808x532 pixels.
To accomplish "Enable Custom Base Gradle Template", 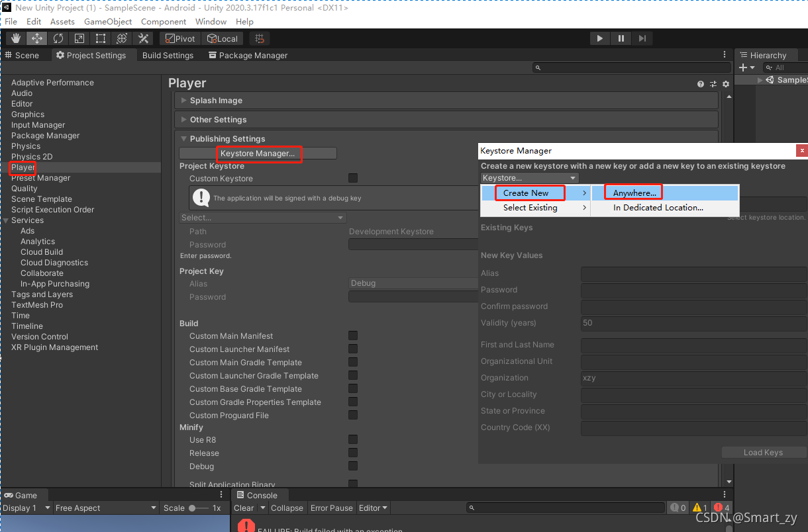I will (x=353, y=388).
